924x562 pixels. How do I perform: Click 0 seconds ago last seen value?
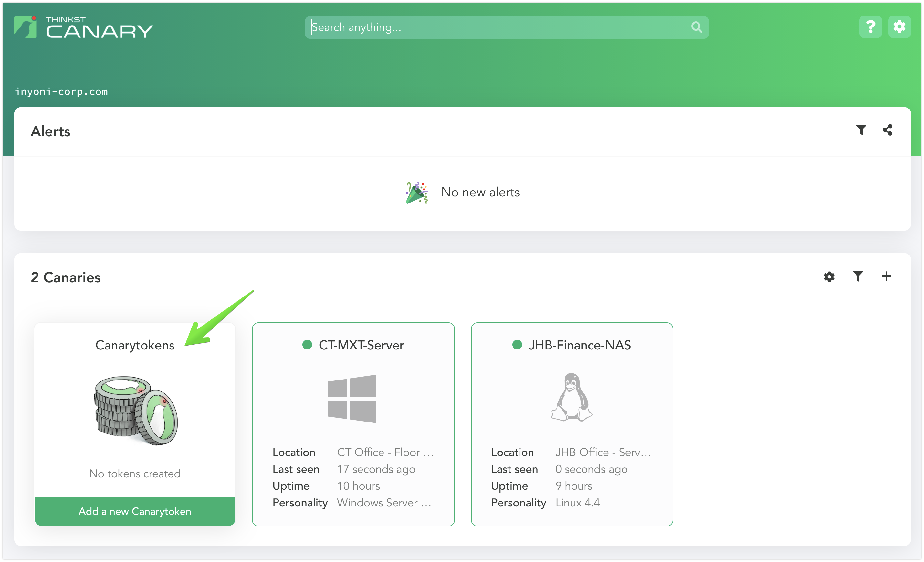(591, 469)
